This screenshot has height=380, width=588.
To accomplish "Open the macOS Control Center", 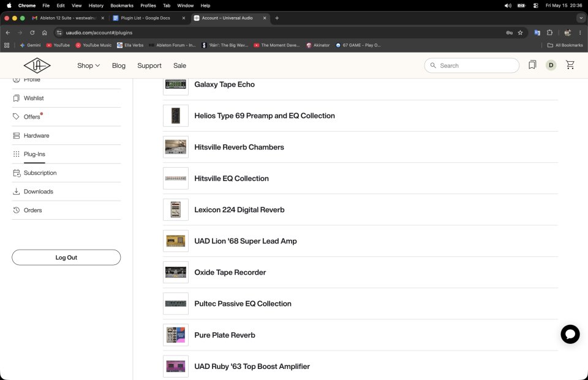I will (x=535, y=6).
